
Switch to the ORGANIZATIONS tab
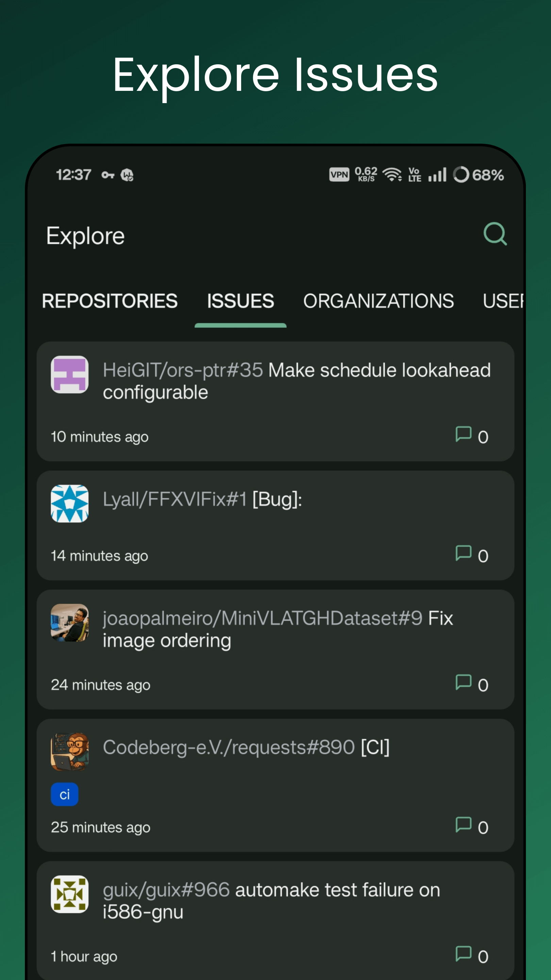(379, 301)
